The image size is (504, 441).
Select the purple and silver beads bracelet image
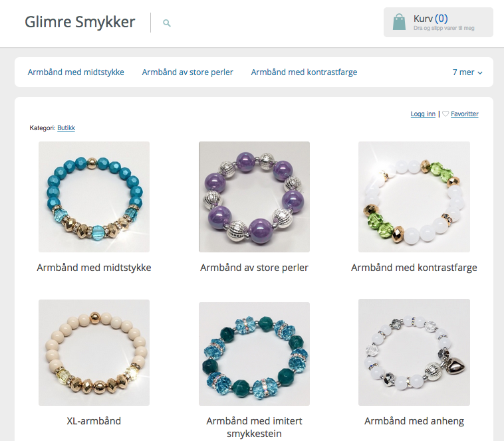[x=254, y=197]
